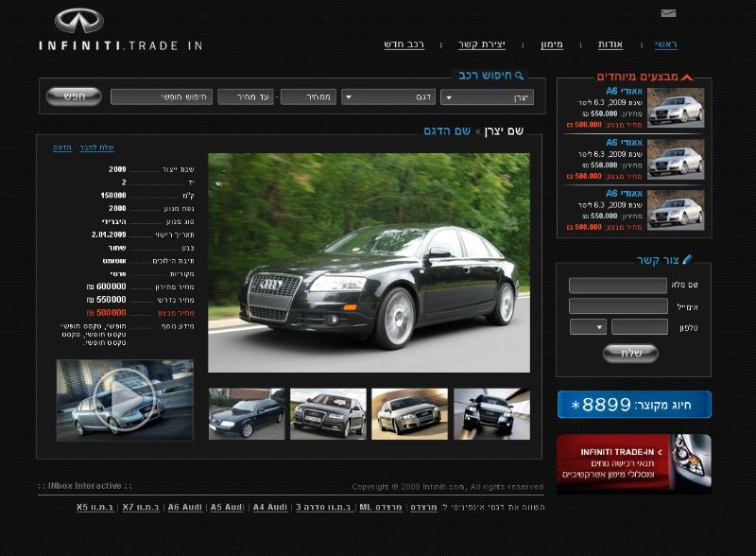The height and width of the screenshot is (556, 756).
Task: Click the pencil icon beside צור קשר
Action: click(x=688, y=259)
